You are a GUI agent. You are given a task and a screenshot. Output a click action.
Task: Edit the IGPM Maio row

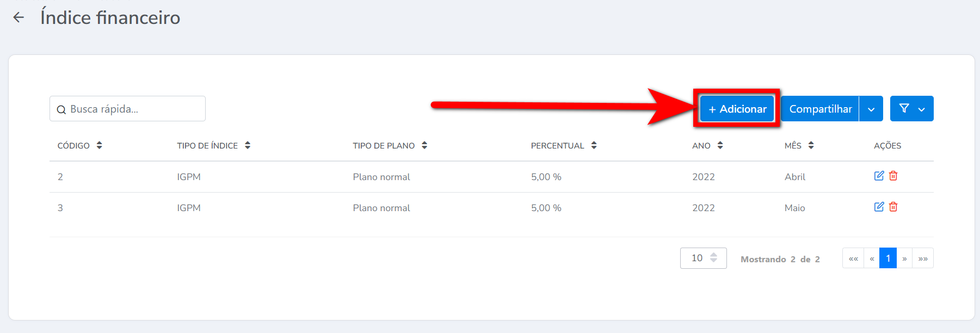879,207
